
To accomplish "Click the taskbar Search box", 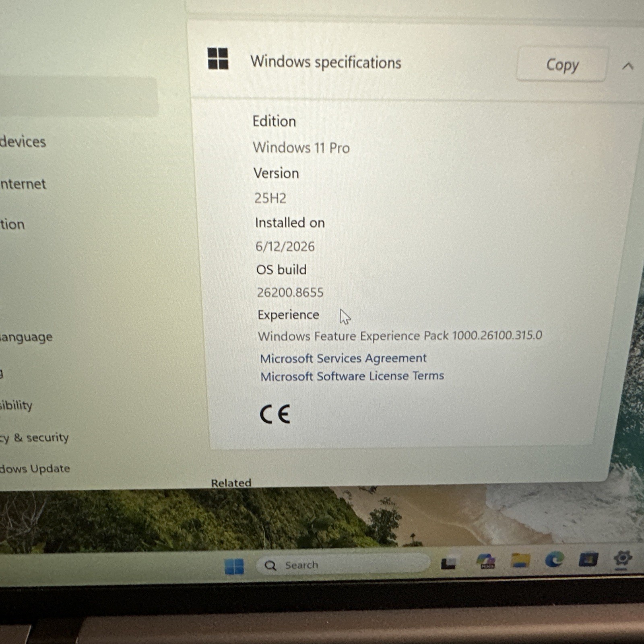I will pyautogui.click(x=343, y=564).
